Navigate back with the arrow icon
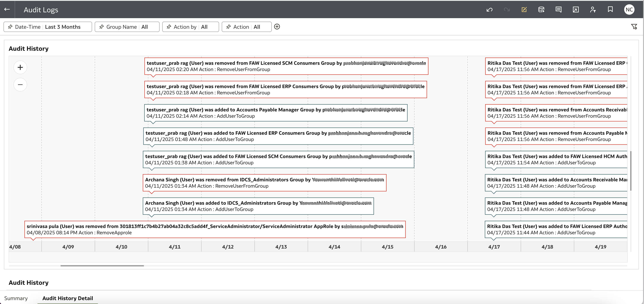The width and height of the screenshot is (644, 304). (7, 9)
